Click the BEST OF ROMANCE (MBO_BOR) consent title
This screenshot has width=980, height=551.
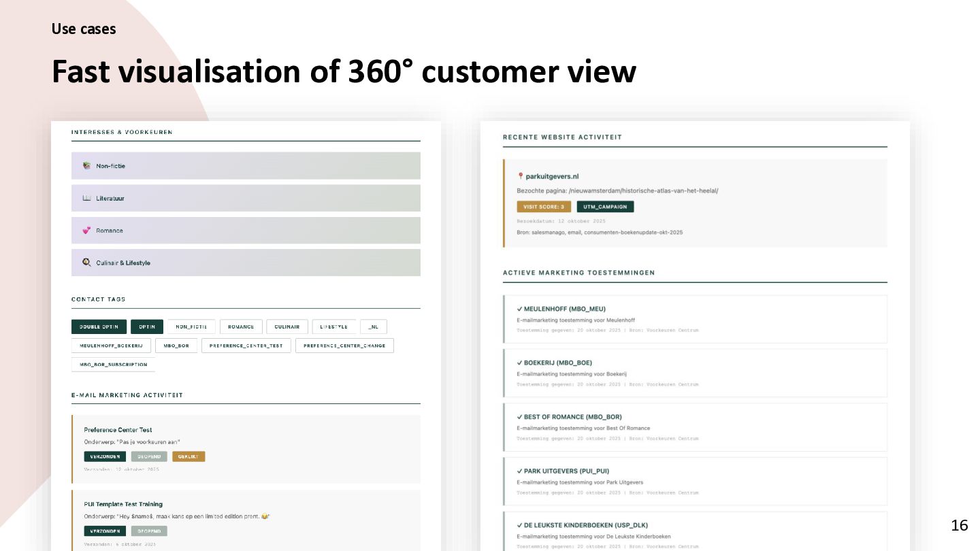coord(573,417)
